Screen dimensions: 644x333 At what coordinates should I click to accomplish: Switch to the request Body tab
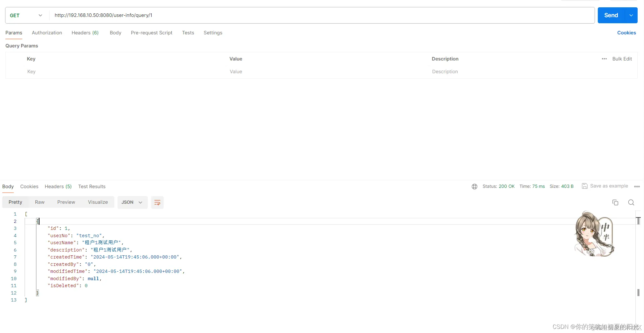coord(115,33)
